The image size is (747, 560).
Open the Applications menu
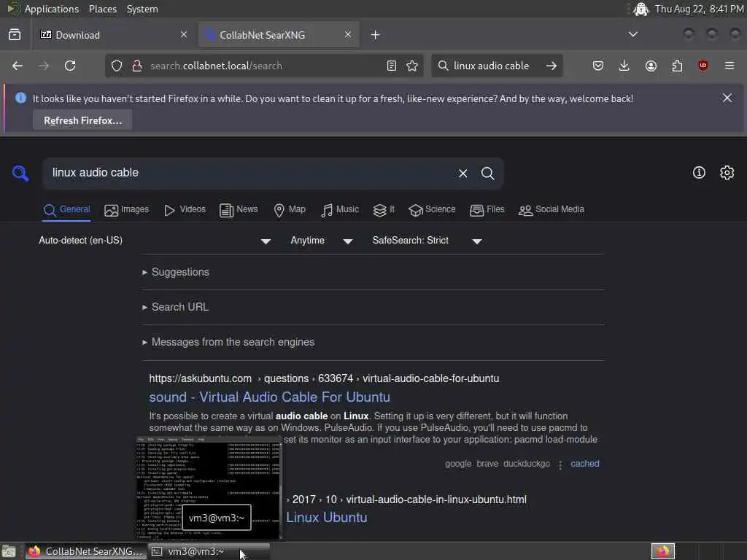[x=52, y=9]
